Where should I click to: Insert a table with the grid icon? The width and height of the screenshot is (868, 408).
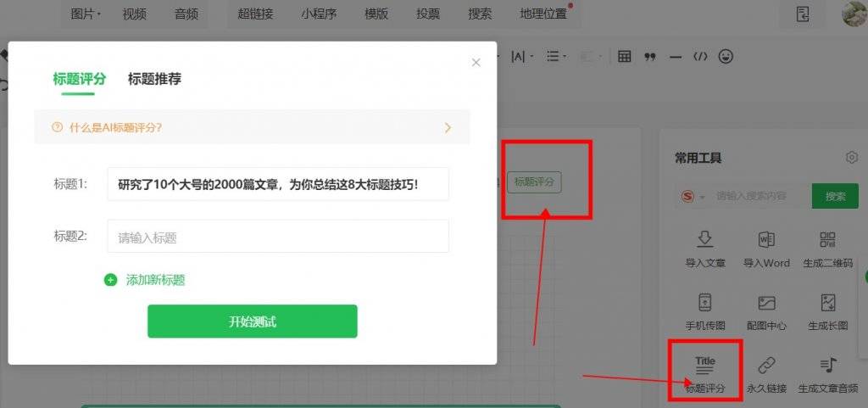(x=625, y=56)
